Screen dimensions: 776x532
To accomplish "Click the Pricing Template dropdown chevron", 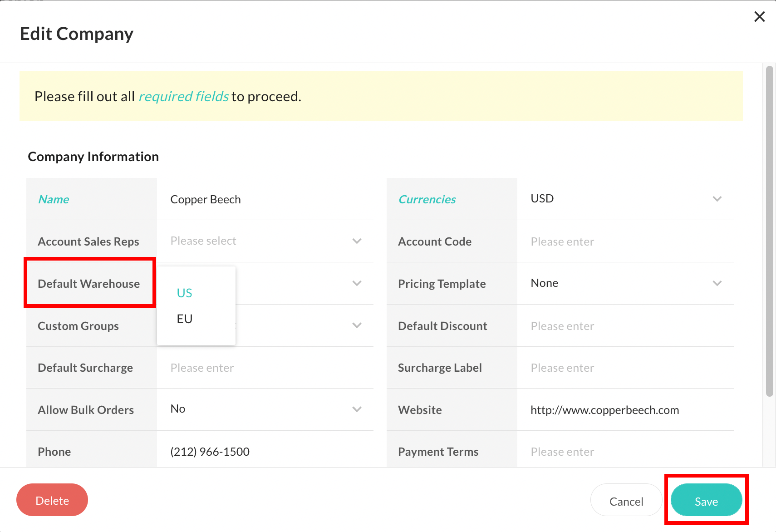I will [x=717, y=283].
